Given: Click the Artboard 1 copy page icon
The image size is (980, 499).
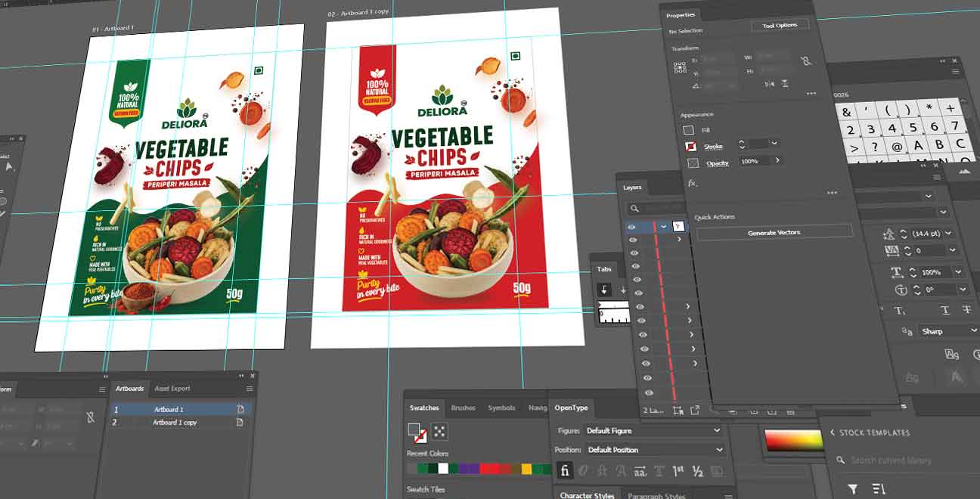Looking at the screenshot, I should 240,423.
